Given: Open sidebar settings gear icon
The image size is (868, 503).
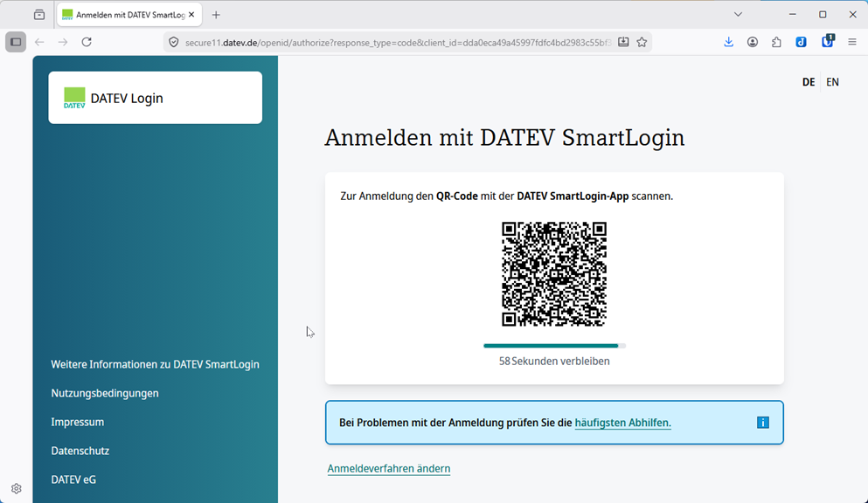Looking at the screenshot, I should (x=16, y=489).
